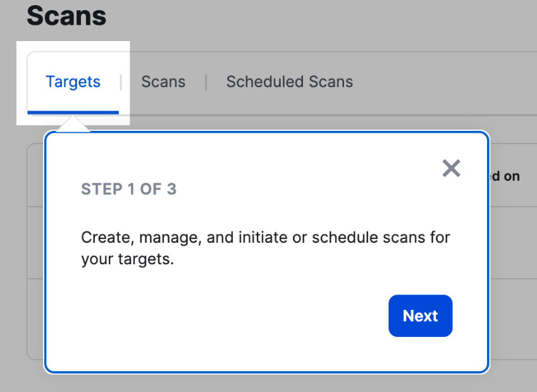Viewport: 537px width, 392px height.
Task: Click the divider between Scans and Scheduled Scans tabs
Action: [x=206, y=82]
